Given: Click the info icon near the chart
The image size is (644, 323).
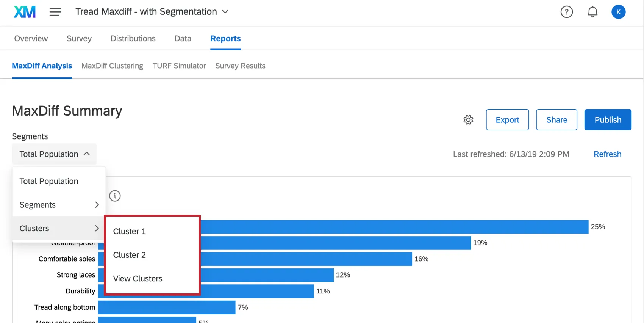Looking at the screenshot, I should click(115, 196).
